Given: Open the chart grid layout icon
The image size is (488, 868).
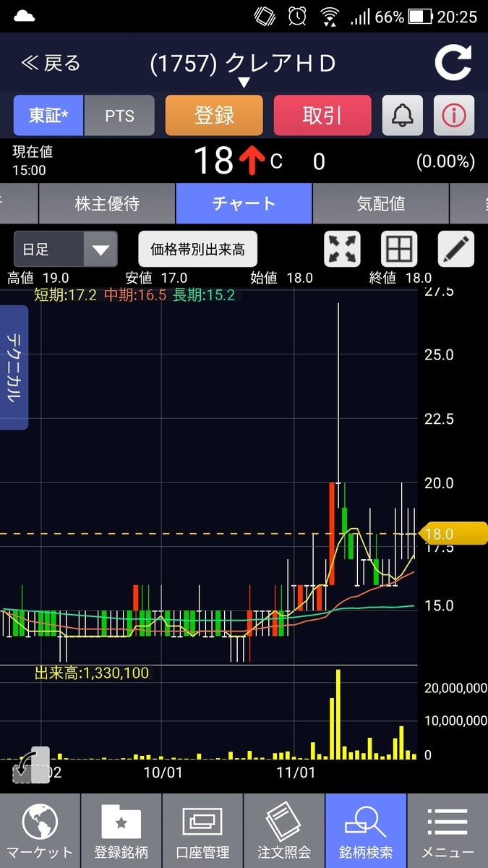Looking at the screenshot, I should pos(399,250).
